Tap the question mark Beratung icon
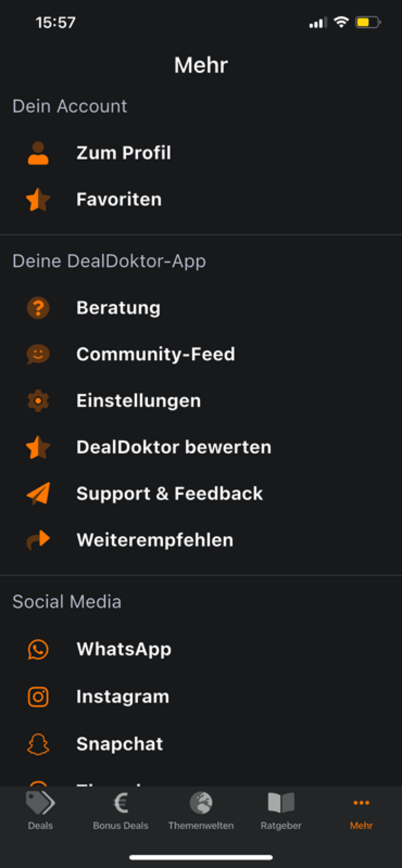 38,308
